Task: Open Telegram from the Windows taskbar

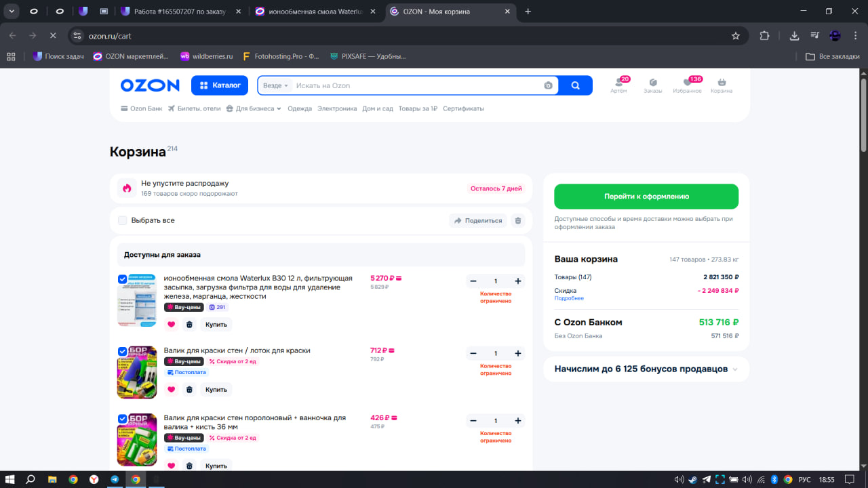Action: [x=115, y=479]
